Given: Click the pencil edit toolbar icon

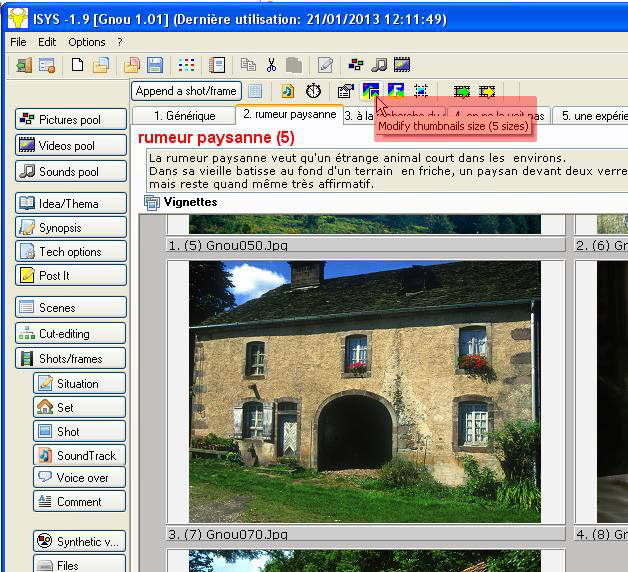Looking at the screenshot, I should click(325, 65).
